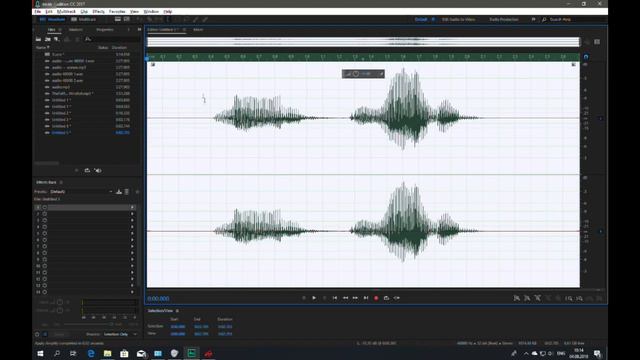Toggle main Effects Rack power button

pos(37,334)
